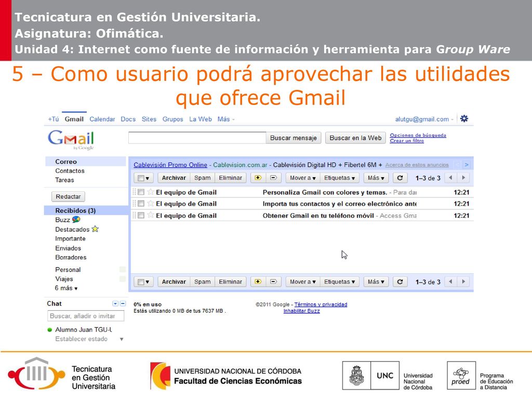Click the mail search input field

click(x=197, y=138)
